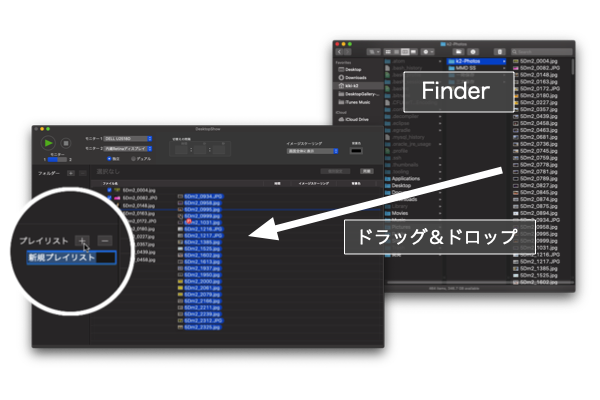Click the 新規プレイリスト name field
Screen dimensions: 600x400
(70, 258)
